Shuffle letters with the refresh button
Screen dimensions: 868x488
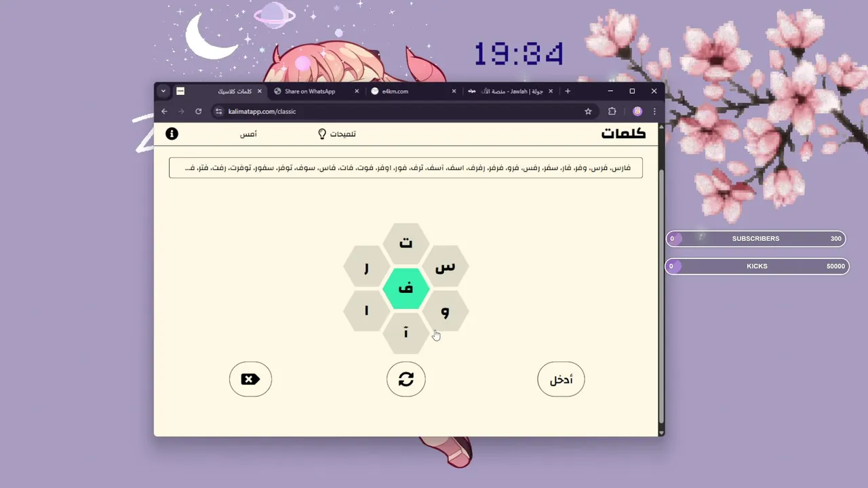point(406,379)
